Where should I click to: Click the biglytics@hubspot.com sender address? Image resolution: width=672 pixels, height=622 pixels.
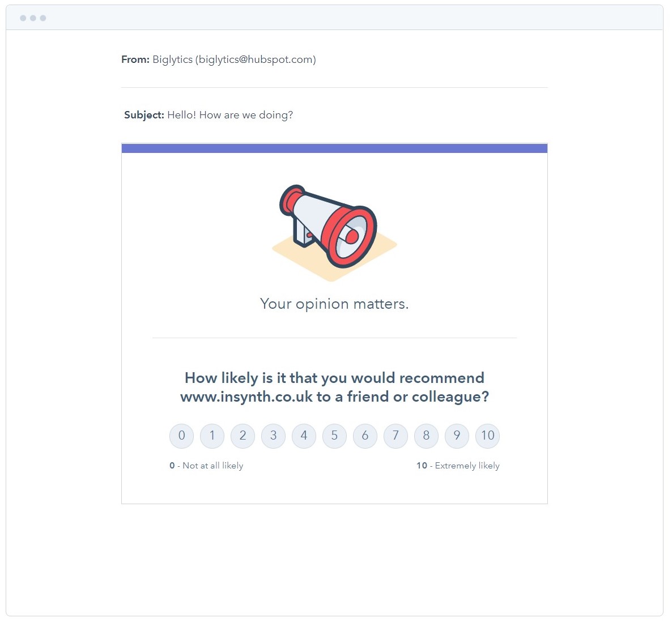coord(256,59)
